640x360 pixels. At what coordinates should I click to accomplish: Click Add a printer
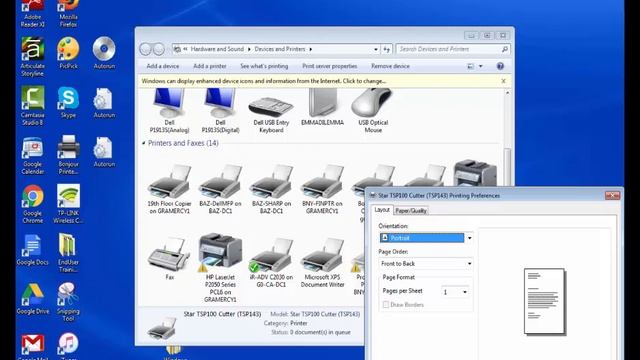[x=210, y=66]
